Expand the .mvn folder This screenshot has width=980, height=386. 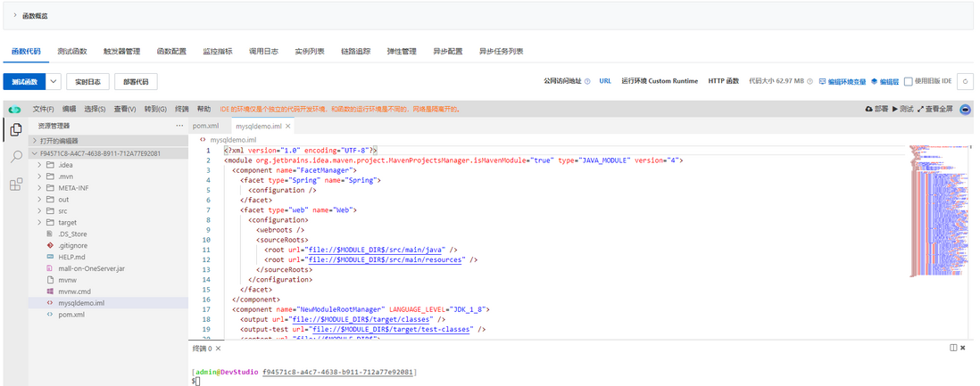[39, 177]
